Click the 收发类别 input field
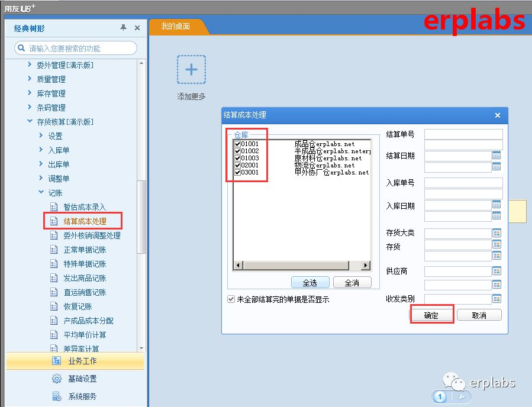 pyautogui.click(x=458, y=299)
